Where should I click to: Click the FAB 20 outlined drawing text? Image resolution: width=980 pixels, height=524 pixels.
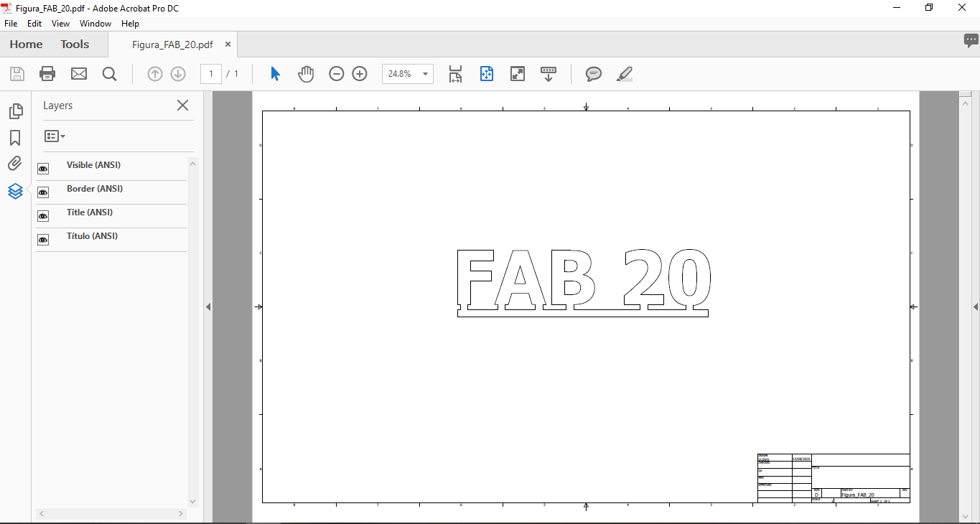click(583, 282)
